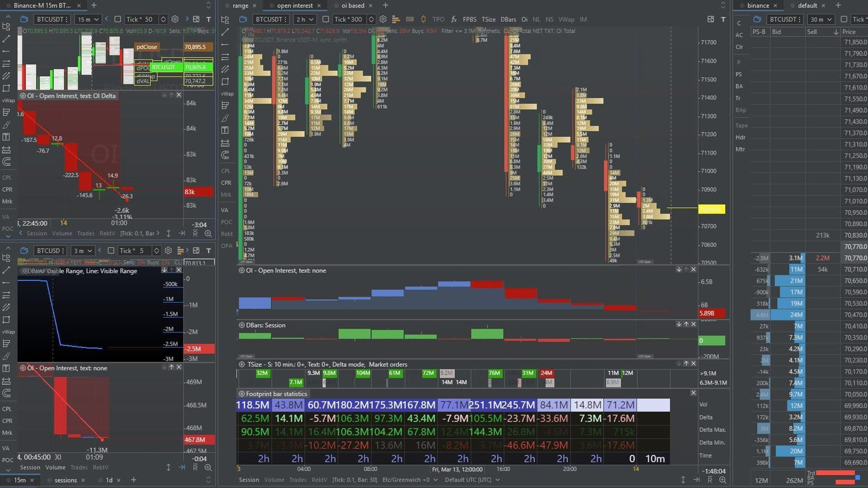Click green BTCUSDT 70,805.8 price label
This screenshot has height=488, width=868.
[182, 67]
